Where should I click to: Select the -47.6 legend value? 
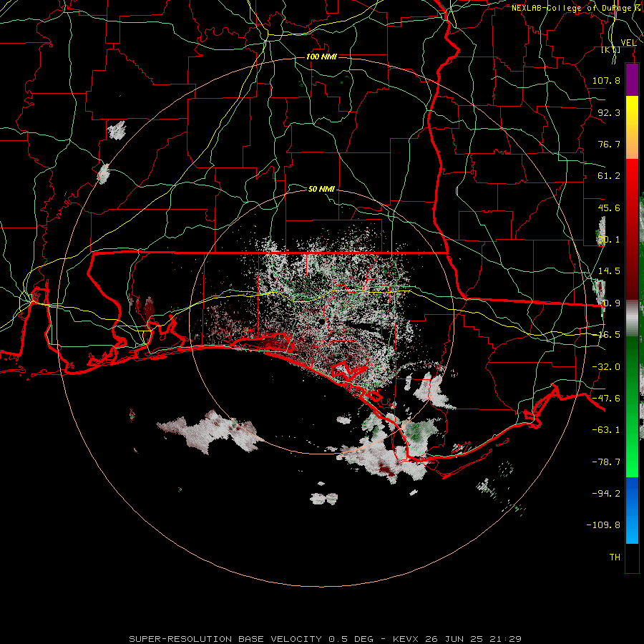[x=606, y=399]
